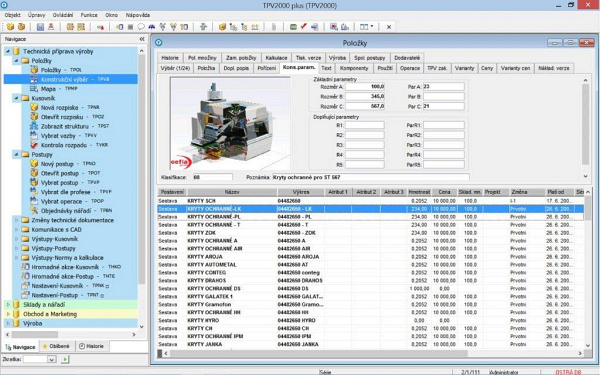Open the Ovládání menu
Image resolution: width=600 pixels, height=375 pixels.
63,15
